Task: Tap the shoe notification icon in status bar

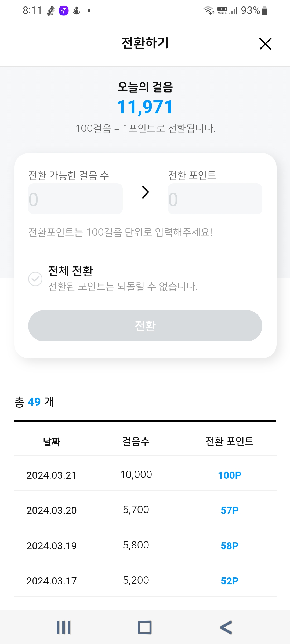Action: [51, 11]
